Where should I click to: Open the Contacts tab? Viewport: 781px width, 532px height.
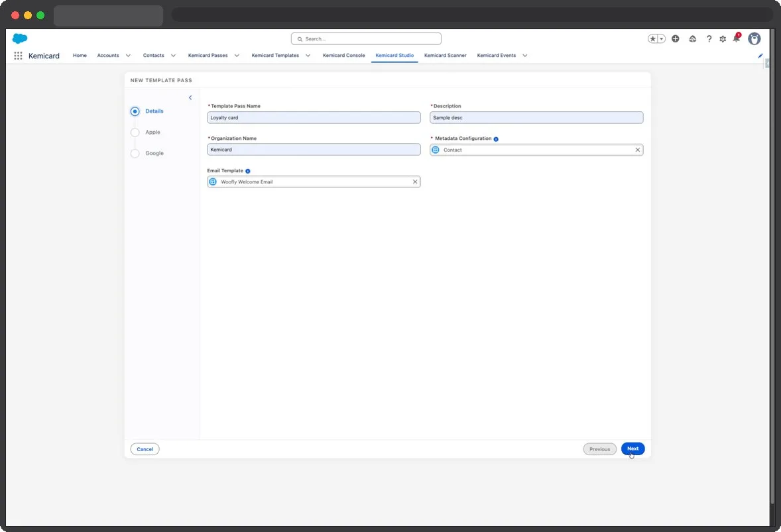(153, 55)
